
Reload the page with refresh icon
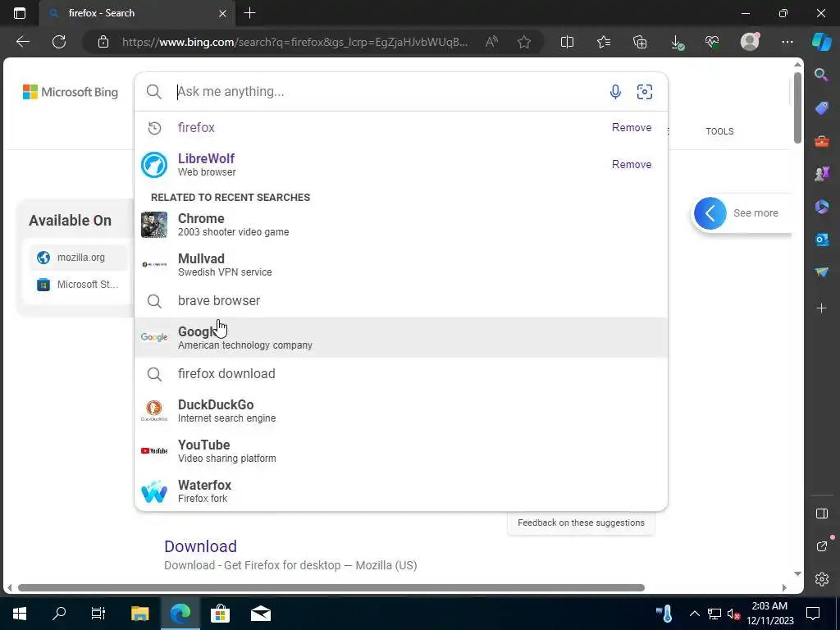click(x=59, y=42)
